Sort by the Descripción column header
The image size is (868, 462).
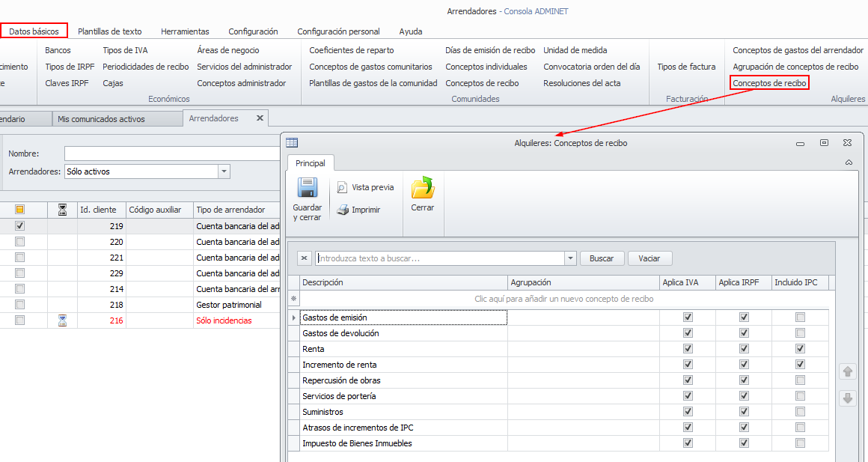(x=403, y=282)
